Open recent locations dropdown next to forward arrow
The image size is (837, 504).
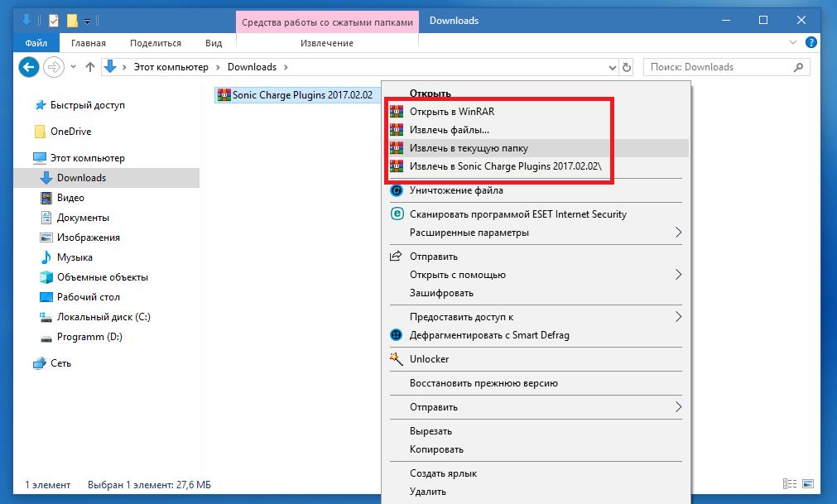pyautogui.click(x=73, y=67)
